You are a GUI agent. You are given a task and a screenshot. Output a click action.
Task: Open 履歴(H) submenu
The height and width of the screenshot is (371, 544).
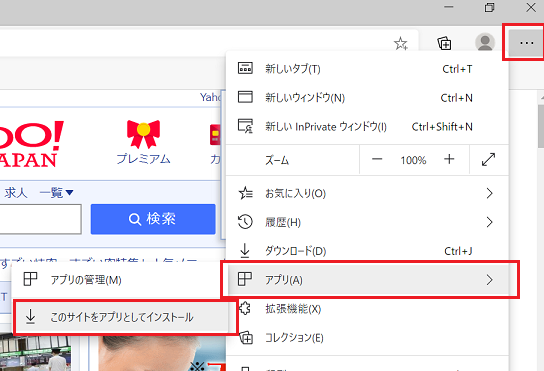coord(367,222)
